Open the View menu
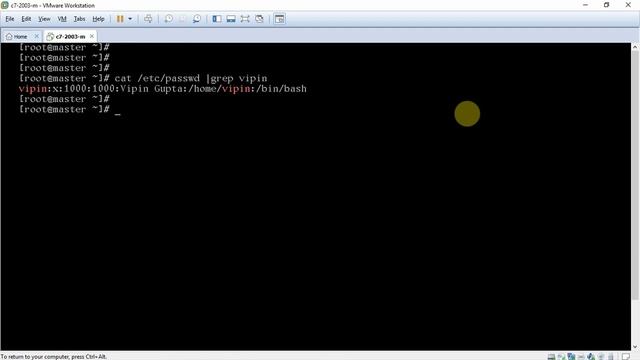This screenshot has width=640, height=360. pos(44,19)
